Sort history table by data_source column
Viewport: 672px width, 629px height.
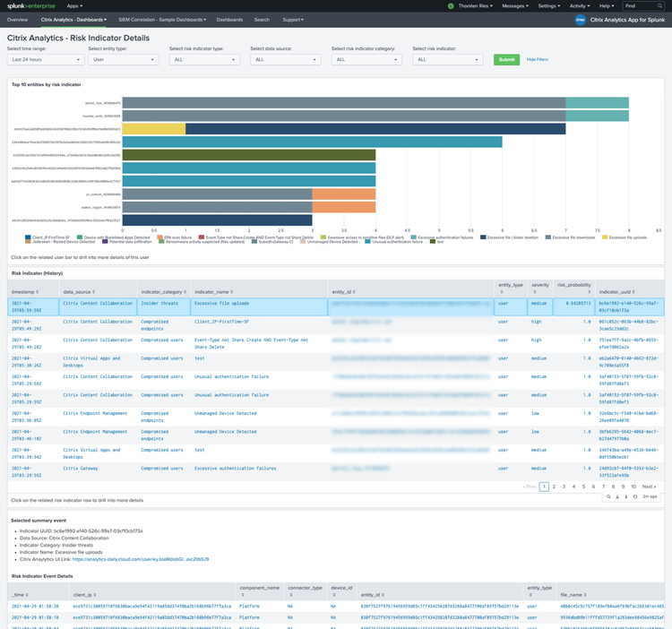tap(79, 292)
